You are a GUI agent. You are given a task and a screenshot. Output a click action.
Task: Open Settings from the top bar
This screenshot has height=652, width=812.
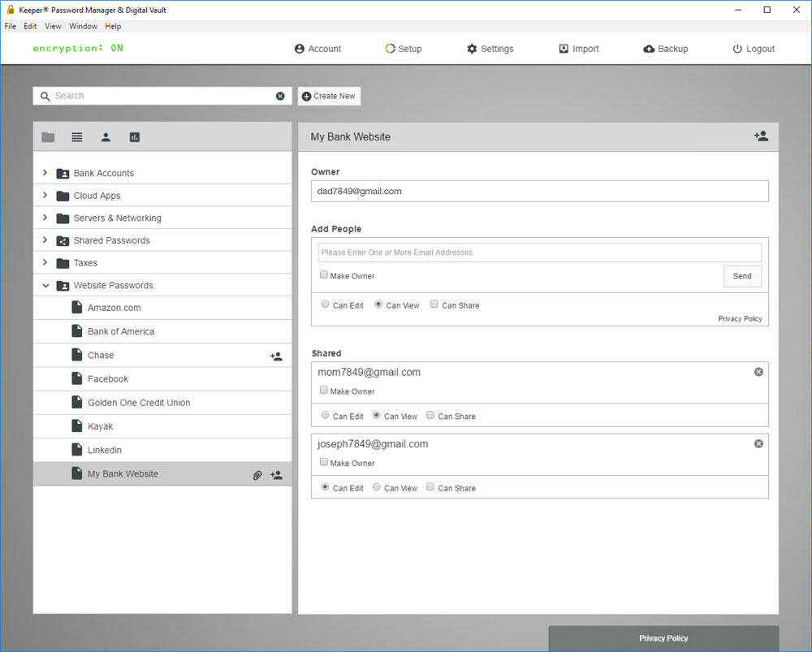(490, 49)
